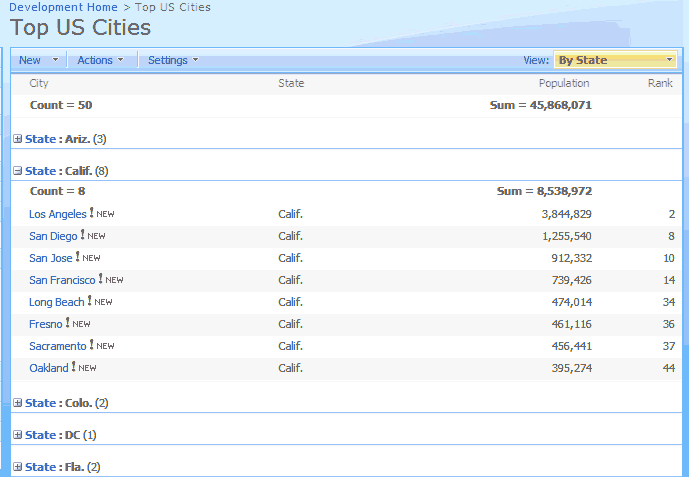Open the Los Angeles list item
This screenshot has height=477, width=689.
57,214
